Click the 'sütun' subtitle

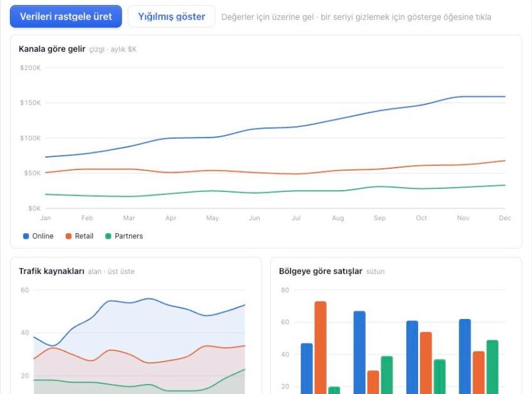pyautogui.click(x=376, y=271)
